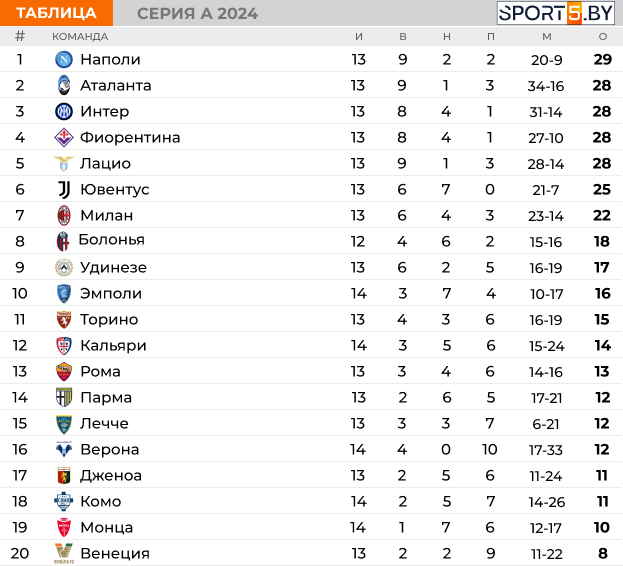Sort by the О points column header
Image resolution: width=623 pixels, height=566 pixels.
click(603, 37)
